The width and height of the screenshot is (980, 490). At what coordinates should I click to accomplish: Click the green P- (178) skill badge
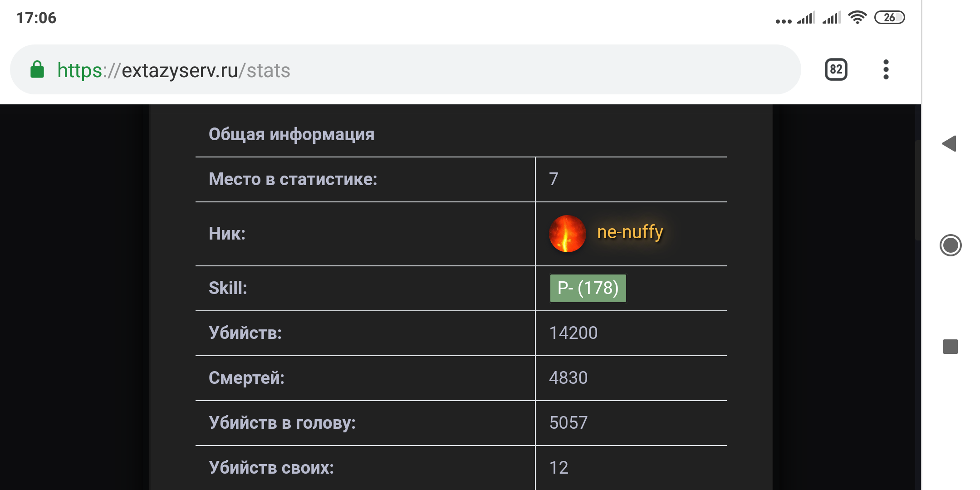pyautogui.click(x=588, y=288)
